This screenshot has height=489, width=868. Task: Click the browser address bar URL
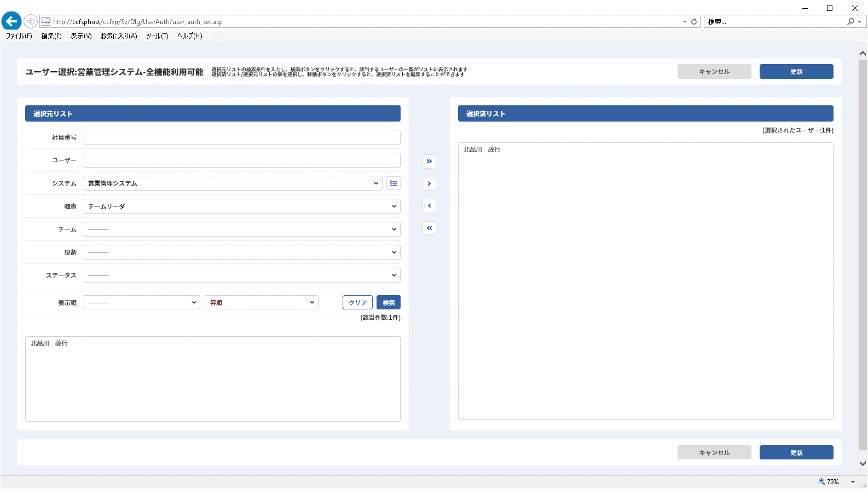[x=138, y=22]
